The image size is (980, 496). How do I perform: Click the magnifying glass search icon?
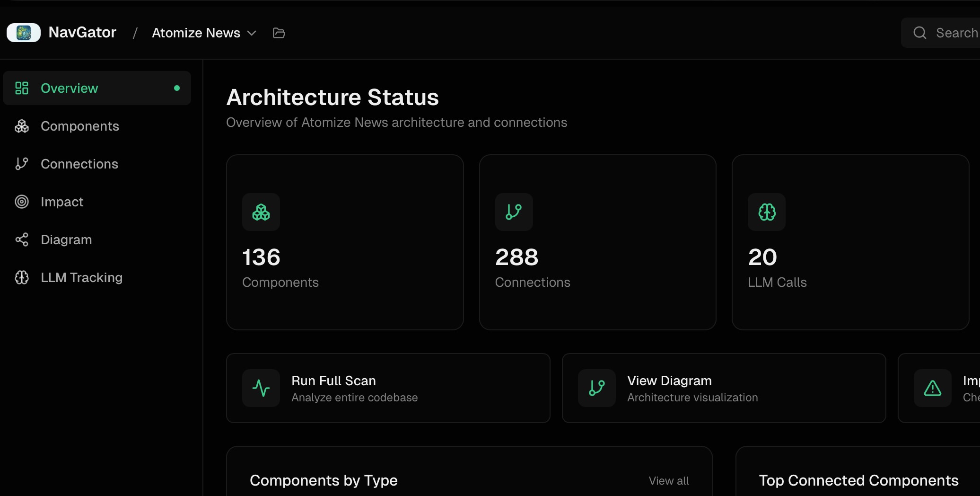(919, 33)
